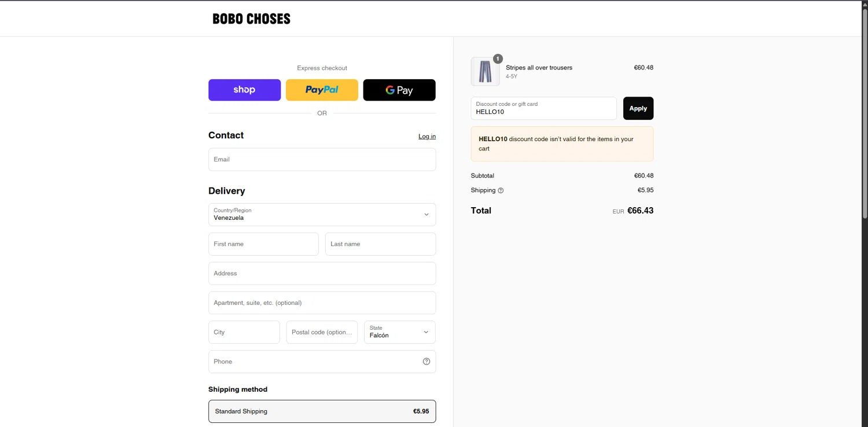Viewport: 868px width, 427px height.
Task: Focus the City input field
Action: 244,332
